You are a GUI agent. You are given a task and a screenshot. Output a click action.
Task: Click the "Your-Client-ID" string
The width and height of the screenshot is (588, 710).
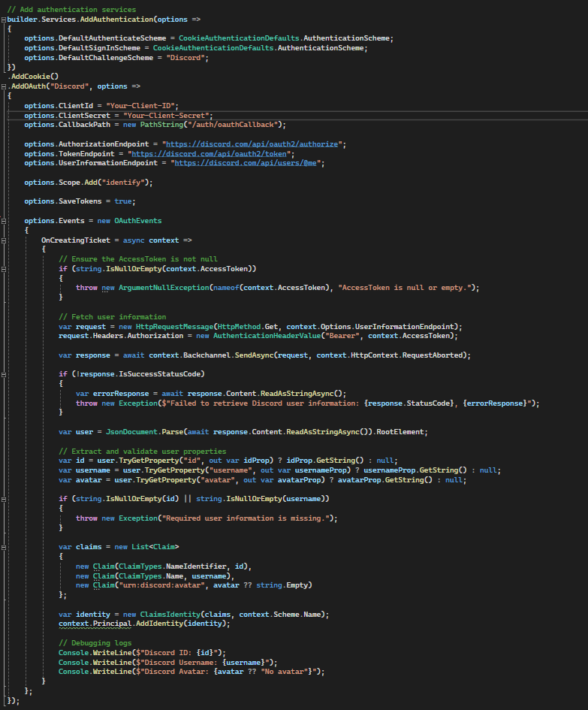[142, 106]
